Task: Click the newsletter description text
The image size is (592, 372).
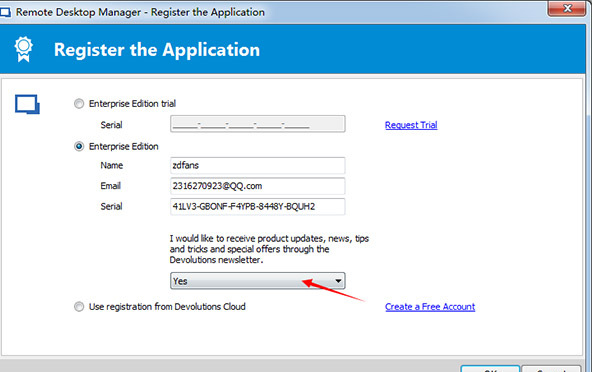Action: tap(269, 249)
